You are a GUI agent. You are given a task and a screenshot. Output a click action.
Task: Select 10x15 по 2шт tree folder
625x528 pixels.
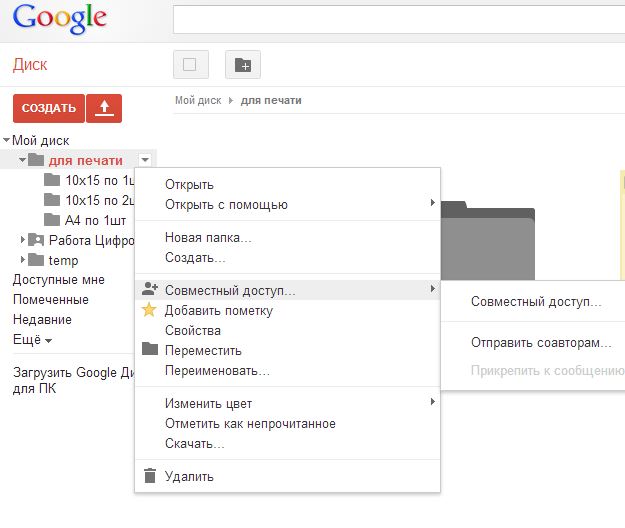coord(100,200)
